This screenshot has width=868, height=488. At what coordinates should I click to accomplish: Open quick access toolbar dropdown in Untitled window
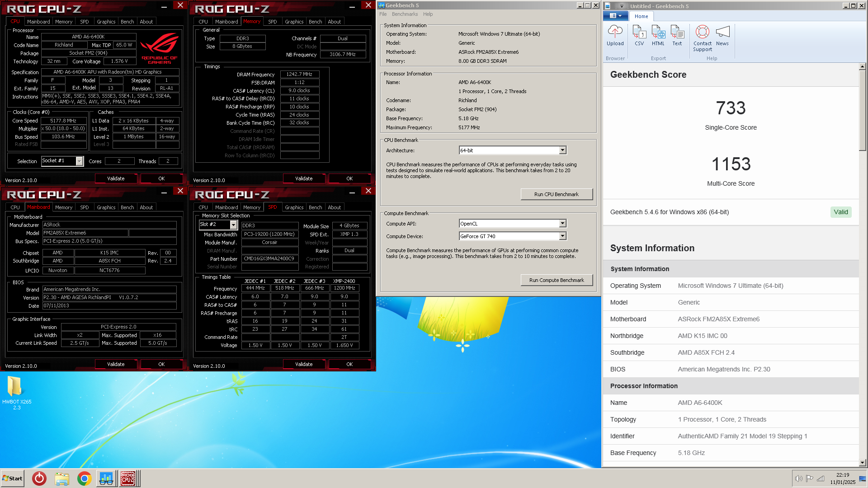(622, 6)
